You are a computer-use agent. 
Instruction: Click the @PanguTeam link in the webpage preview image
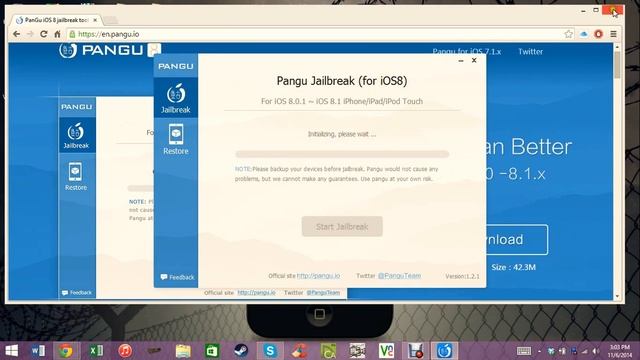(323, 293)
